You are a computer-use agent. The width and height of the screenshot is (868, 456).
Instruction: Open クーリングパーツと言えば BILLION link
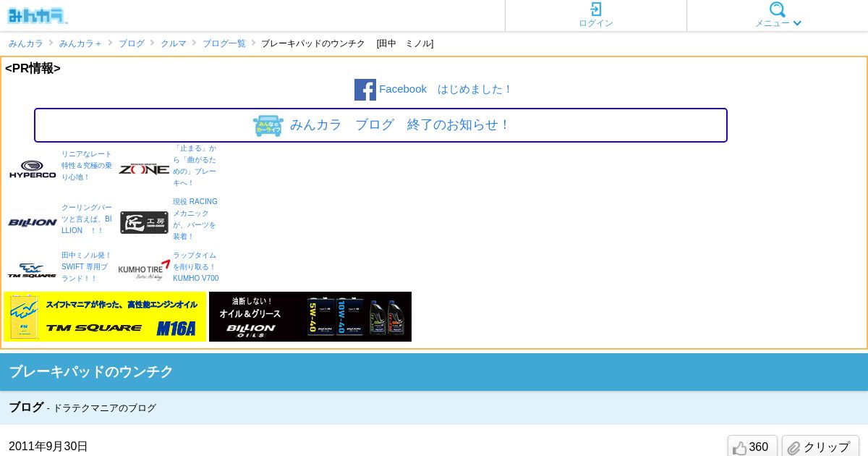click(87, 219)
